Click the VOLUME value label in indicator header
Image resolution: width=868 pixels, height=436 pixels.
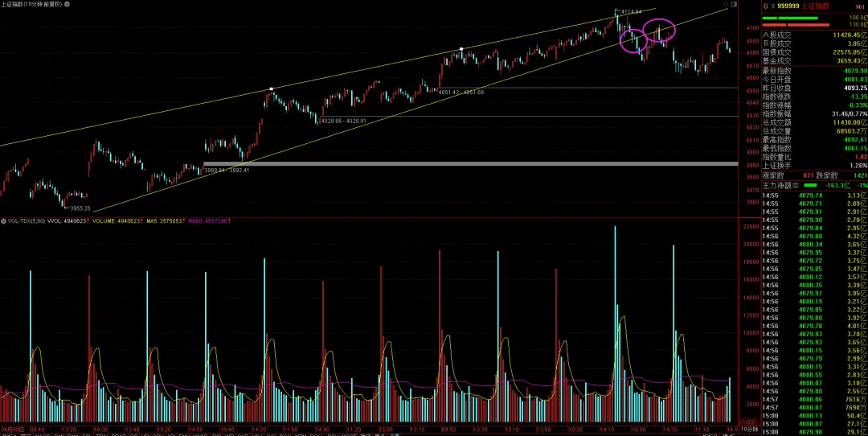click(x=117, y=221)
